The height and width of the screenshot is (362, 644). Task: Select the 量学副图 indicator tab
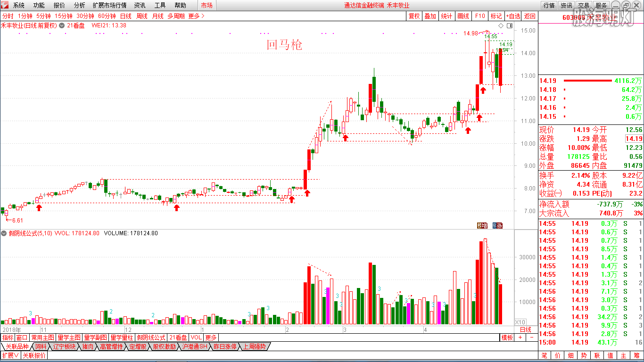(x=96, y=337)
